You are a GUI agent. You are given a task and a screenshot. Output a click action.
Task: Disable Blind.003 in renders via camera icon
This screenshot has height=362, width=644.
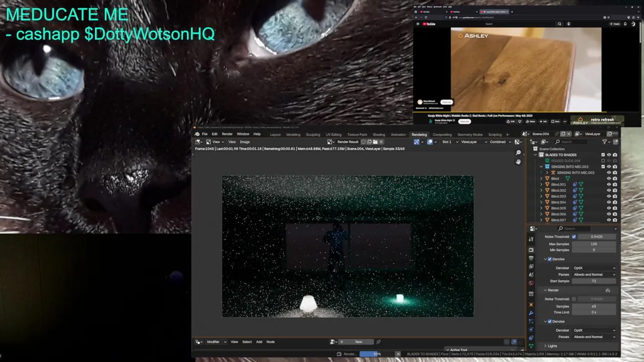[615, 196]
